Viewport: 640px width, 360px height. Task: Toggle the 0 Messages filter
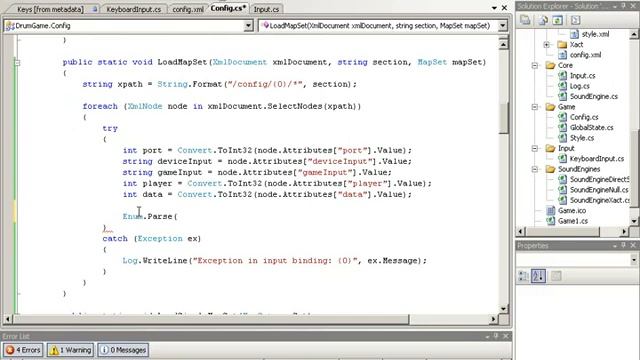(x=123, y=350)
